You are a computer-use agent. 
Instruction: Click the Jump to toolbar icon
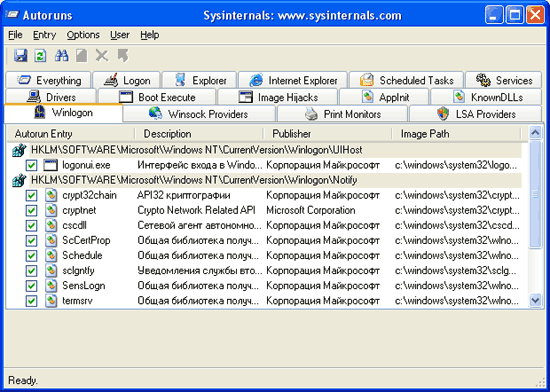tap(123, 56)
